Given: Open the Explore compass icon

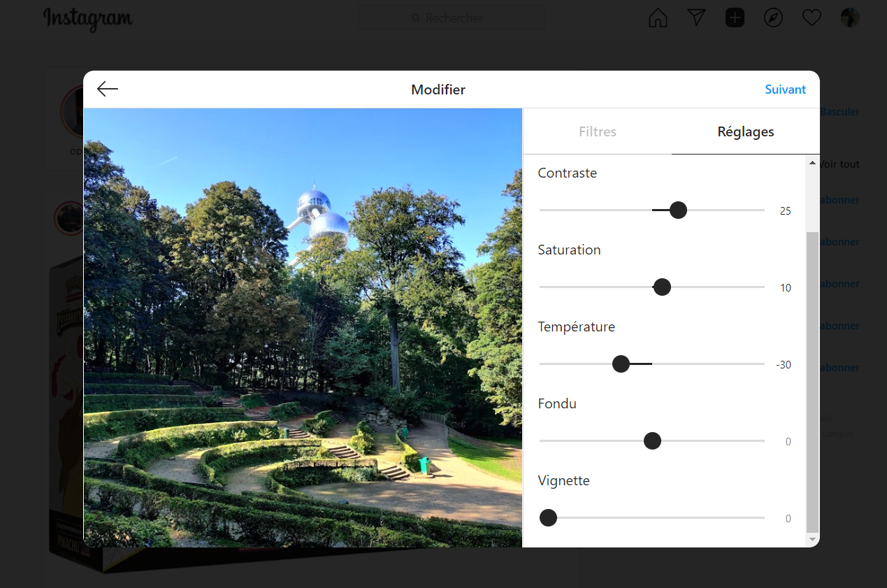Looking at the screenshot, I should point(773,18).
